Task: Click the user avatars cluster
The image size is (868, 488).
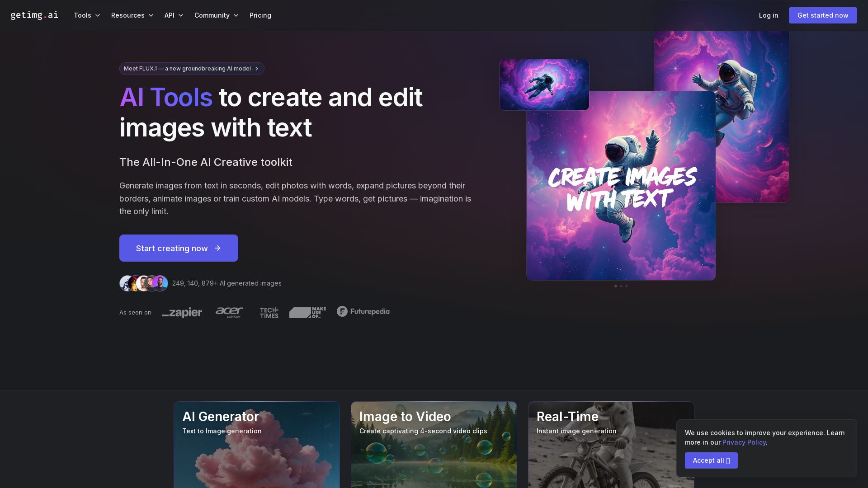Action: (144, 283)
